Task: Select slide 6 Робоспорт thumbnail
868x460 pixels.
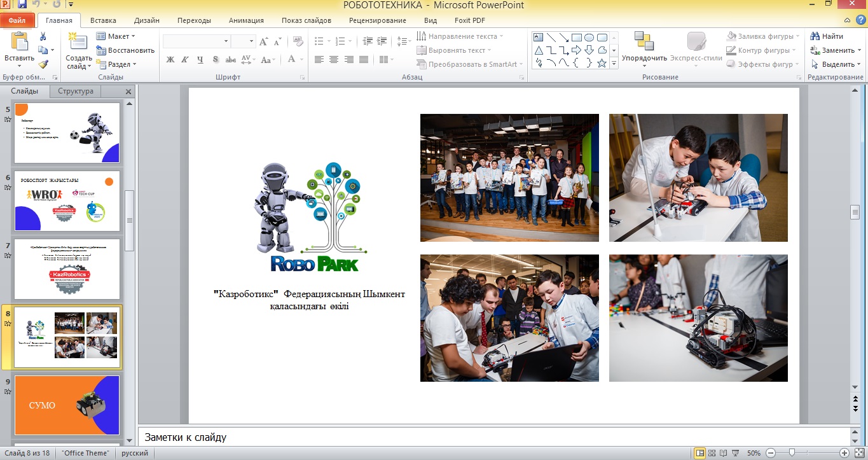Action: tap(67, 200)
